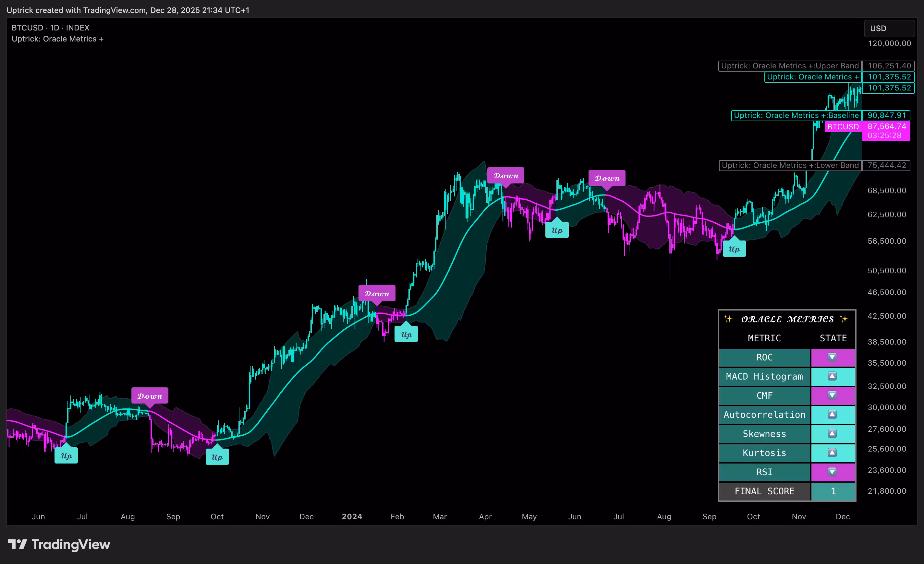Click the CMF down-arrow state icon
Screen dimensions: 924x564
click(832, 395)
